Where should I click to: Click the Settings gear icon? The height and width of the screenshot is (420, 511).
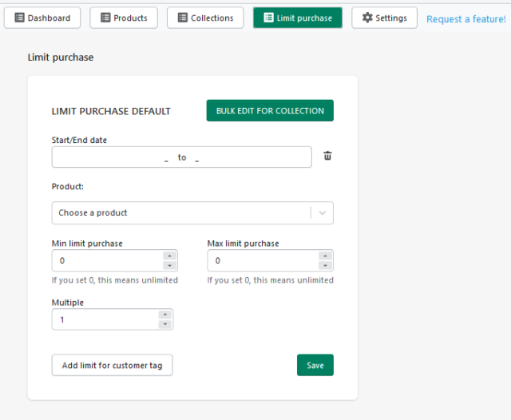[367, 18]
